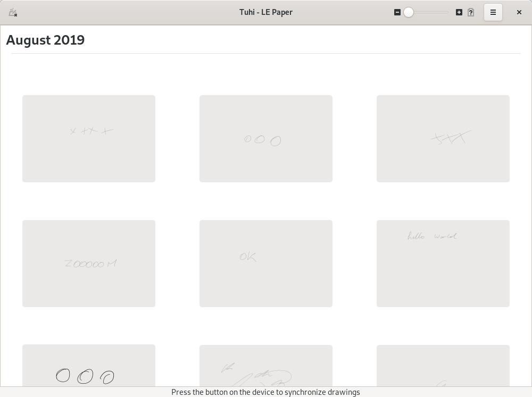Open the drawing with x and + marks
This screenshot has width=532, height=397.
tap(89, 139)
